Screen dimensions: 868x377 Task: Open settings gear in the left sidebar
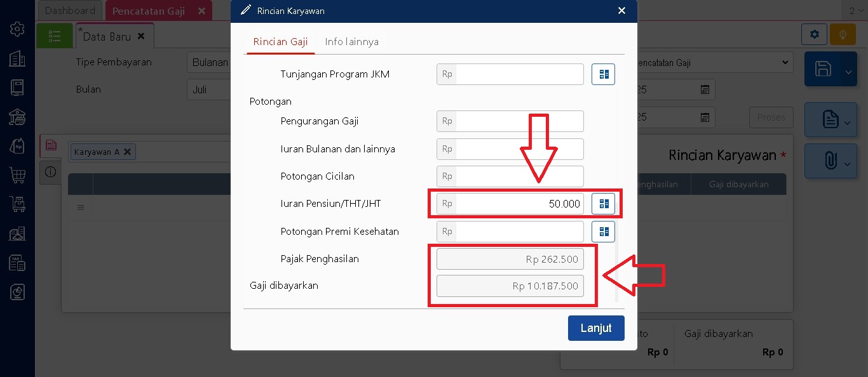tap(17, 29)
